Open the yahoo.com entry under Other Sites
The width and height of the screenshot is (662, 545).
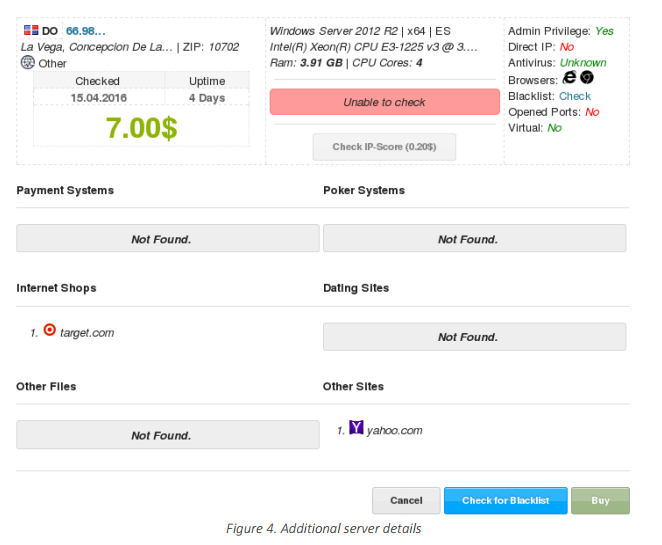(394, 430)
